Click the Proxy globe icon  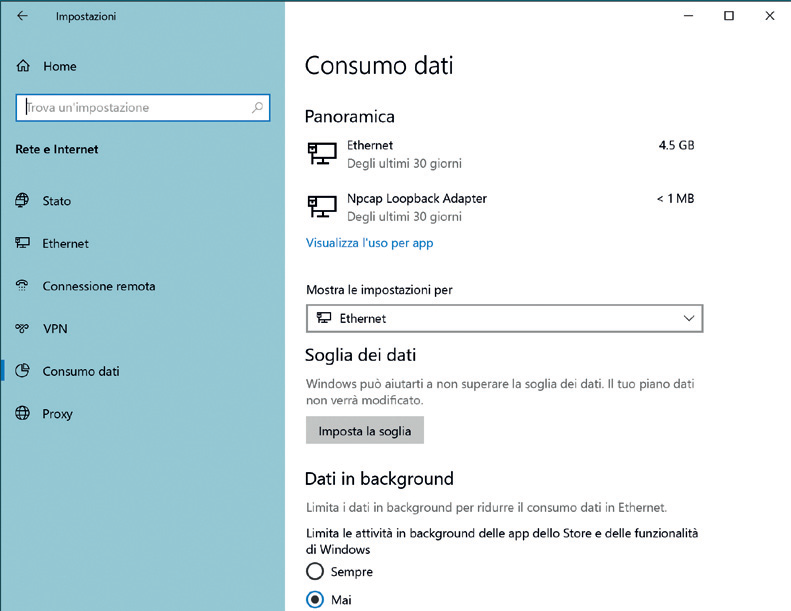[x=22, y=413]
